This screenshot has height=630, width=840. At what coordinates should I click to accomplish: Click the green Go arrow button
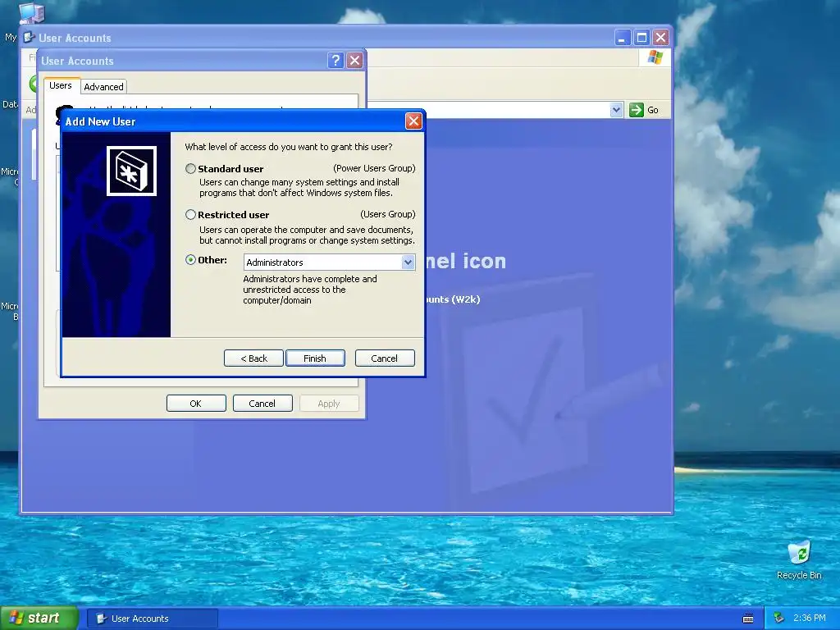pos(636,110)
